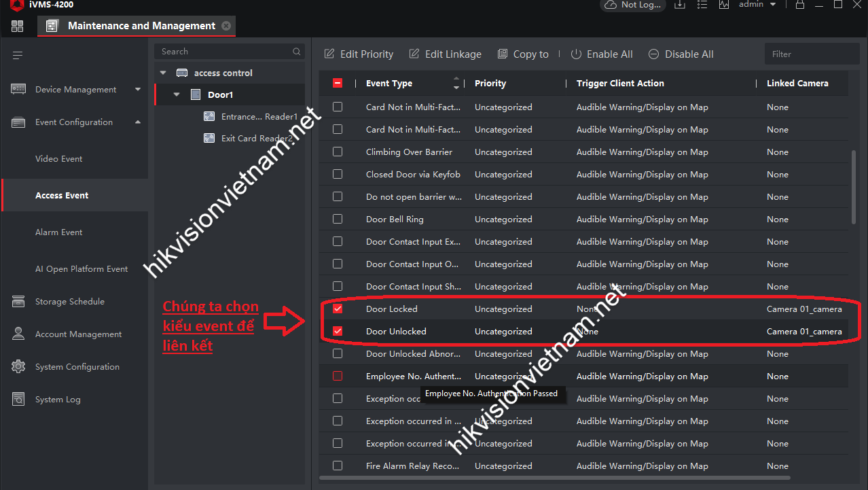Click the Entrance Card Reader1 icon
The width and height of the screenshot is (868, 490).
tap(210, 117)
